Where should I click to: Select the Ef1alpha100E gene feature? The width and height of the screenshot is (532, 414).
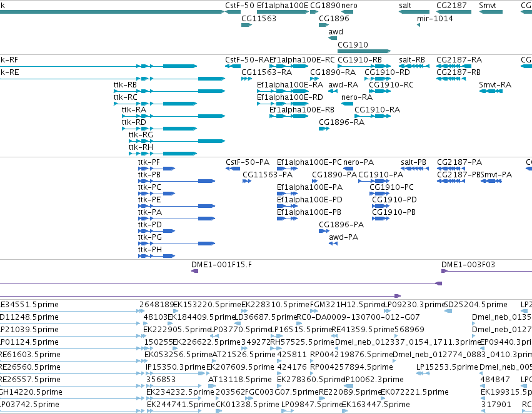(x=283, y=12)
